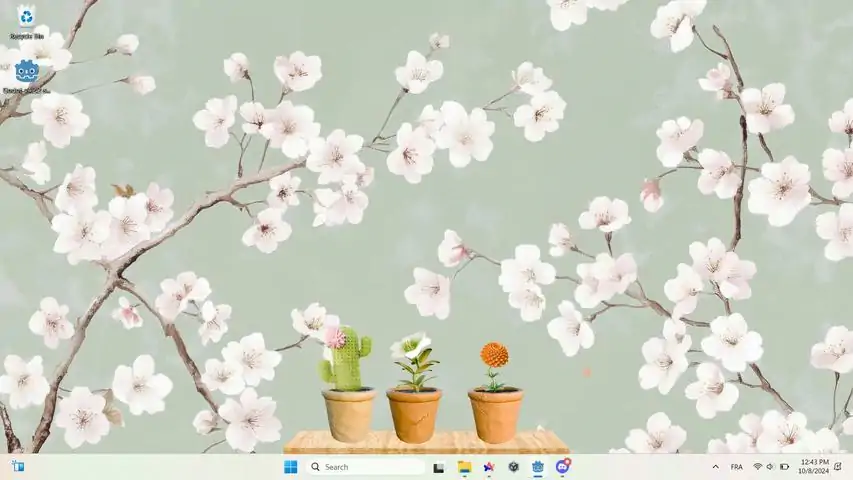853x480 pixels.
Task: Click the cactus plant in its pot
Action: [x=347, y=384]
